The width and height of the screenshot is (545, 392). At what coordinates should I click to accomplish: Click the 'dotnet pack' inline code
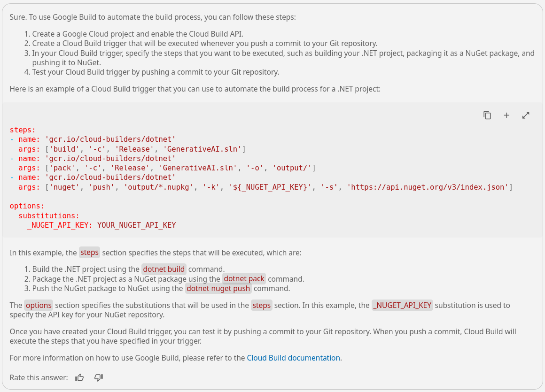point(244,279)
